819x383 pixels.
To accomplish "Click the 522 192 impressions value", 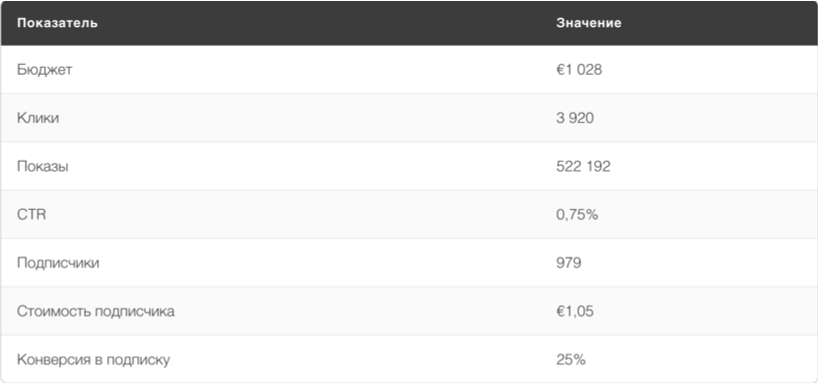I will tap(583, 167).
